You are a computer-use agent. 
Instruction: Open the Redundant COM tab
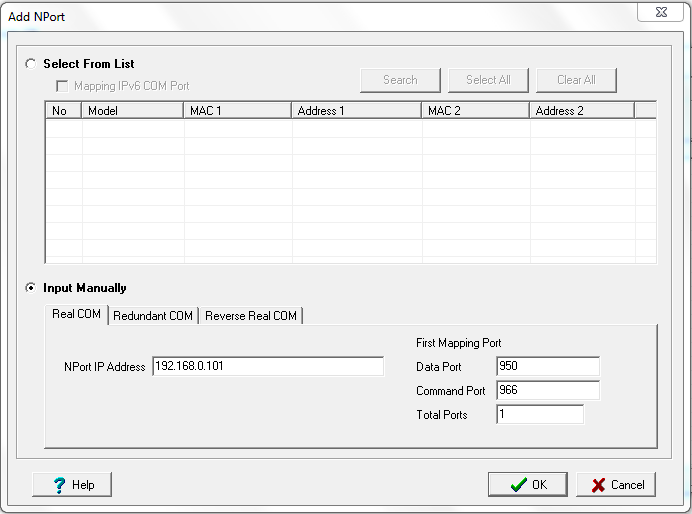[x=153, y=316]
